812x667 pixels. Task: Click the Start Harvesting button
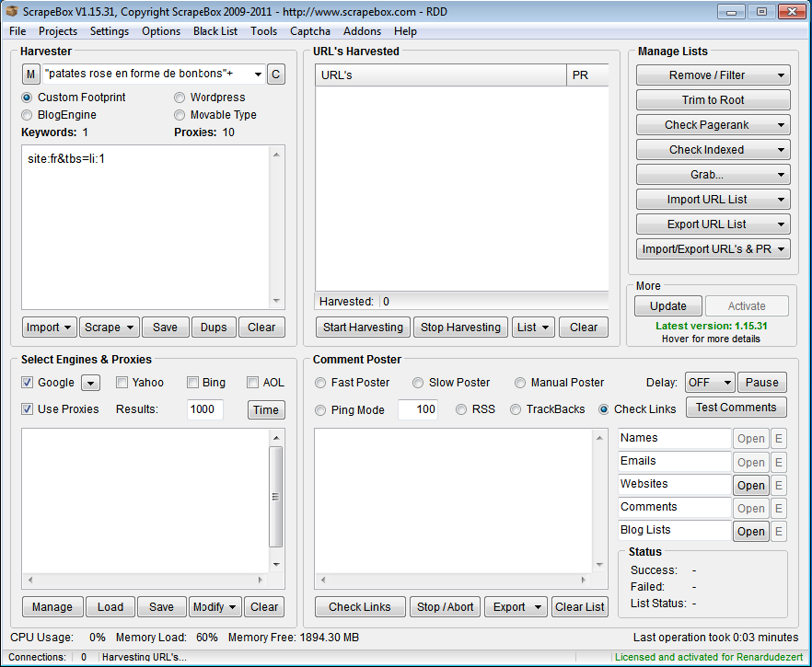pyautogui.click(x=363, y=328)
